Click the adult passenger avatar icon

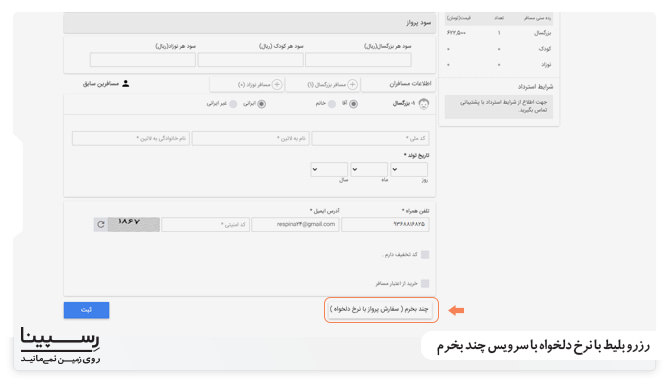[423, 104]
